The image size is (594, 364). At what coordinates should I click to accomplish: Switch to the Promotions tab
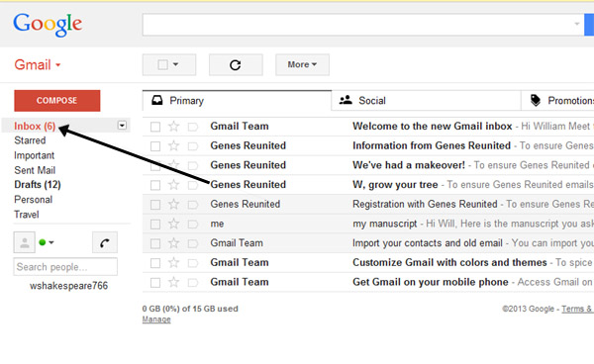[x=557, y=101]
